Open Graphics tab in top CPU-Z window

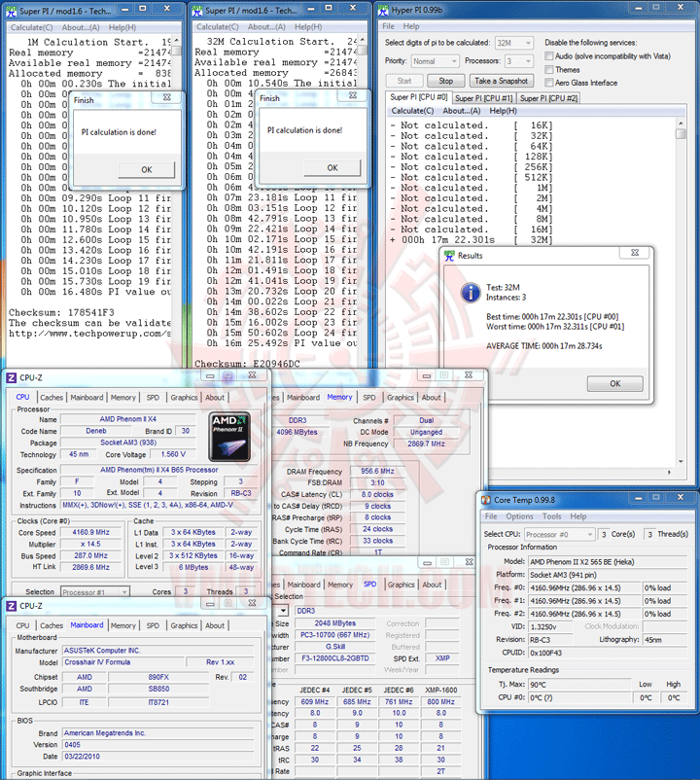184,398
